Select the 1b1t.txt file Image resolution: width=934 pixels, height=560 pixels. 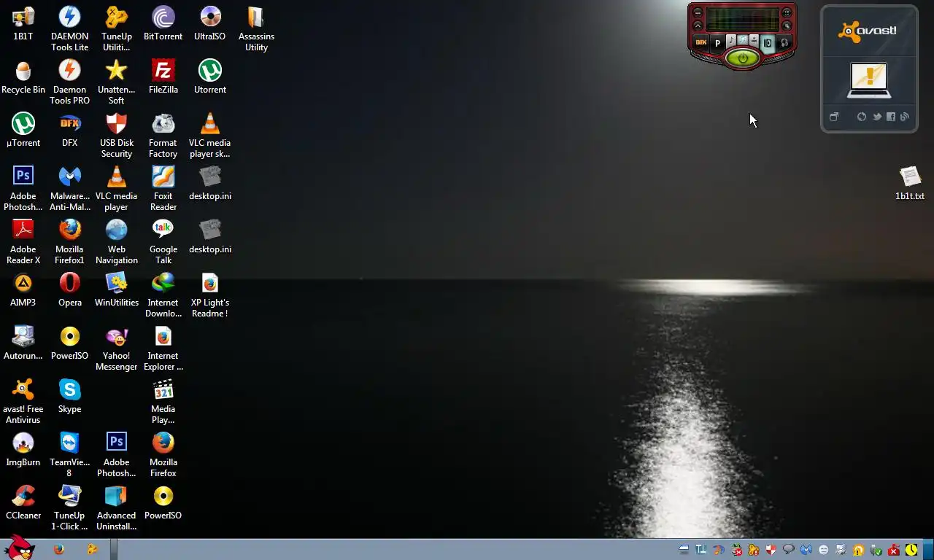click(910, 182)
